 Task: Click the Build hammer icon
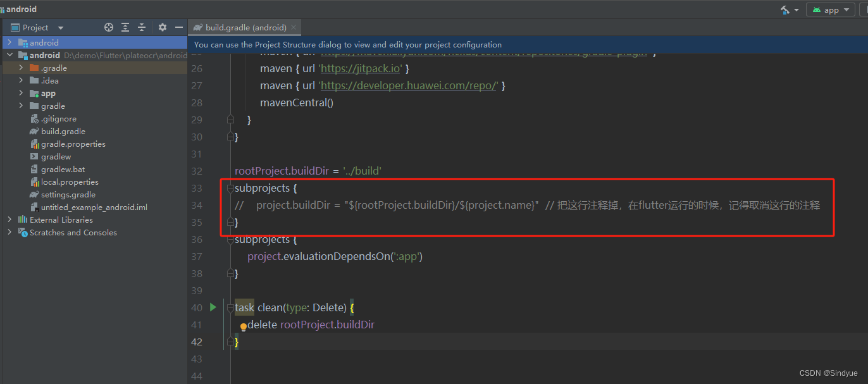pyautogui.click(x=786, y=9)
